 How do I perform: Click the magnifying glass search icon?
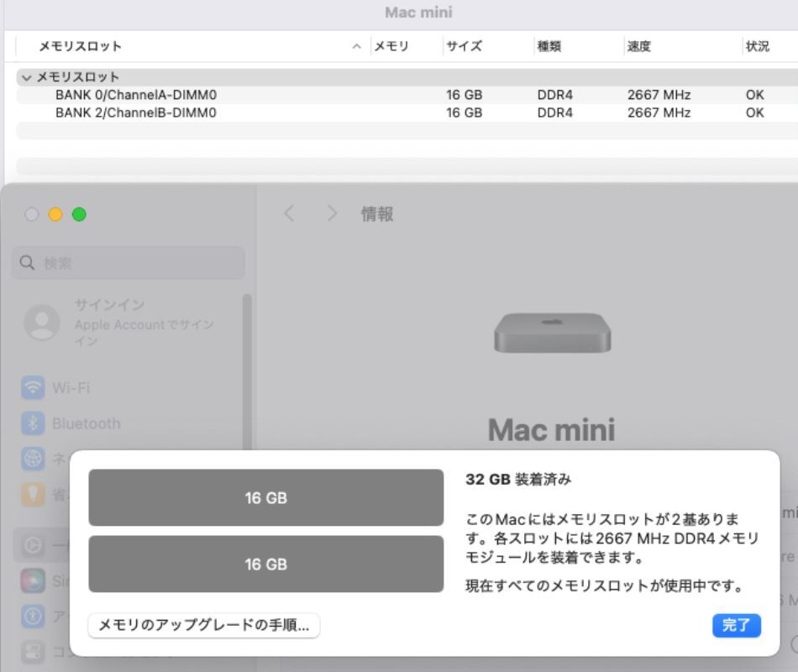click(x=27, y=263)
